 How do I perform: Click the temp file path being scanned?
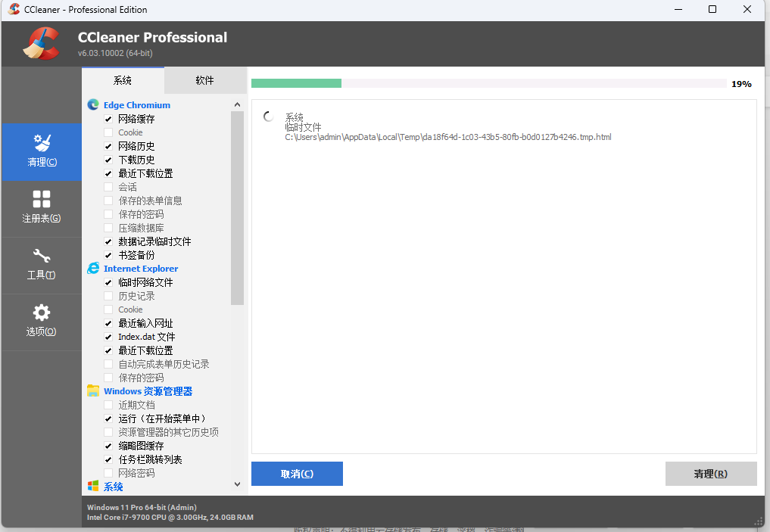(x=448, y=137)
